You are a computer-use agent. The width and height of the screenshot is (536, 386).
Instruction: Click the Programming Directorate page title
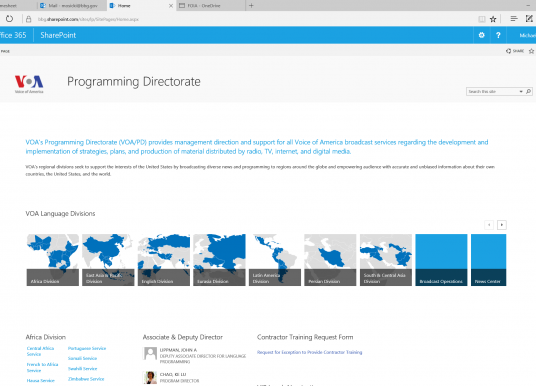click(x=134, y=82)
